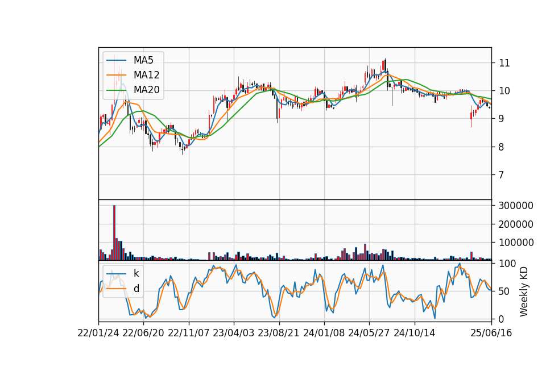Click the volume axis value 300000

516,206
